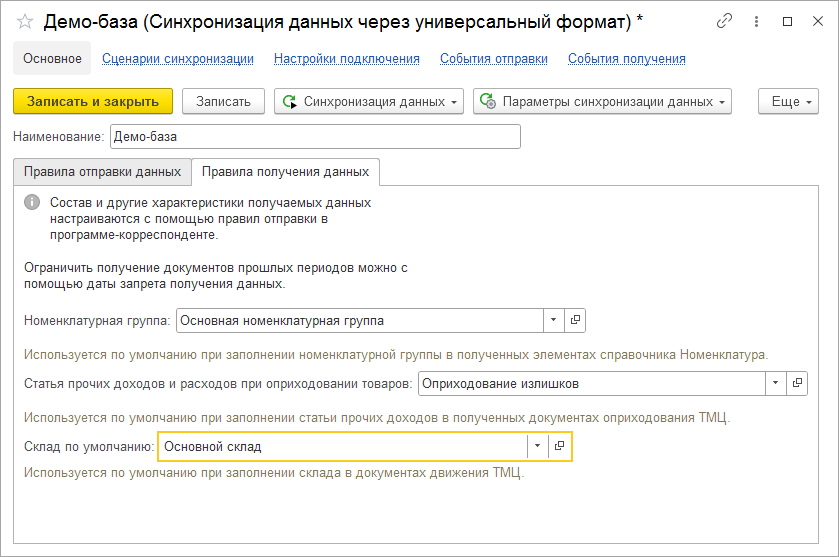Open Номенклатурная группа value with open icon
This screenshot has height=557, width=839.
[575, 320]
